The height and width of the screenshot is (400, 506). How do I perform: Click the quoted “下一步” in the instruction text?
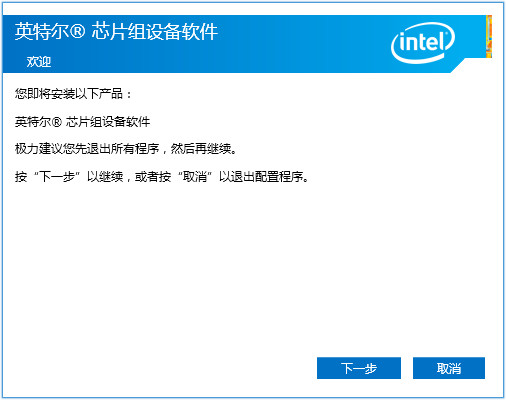click(57, 176)
